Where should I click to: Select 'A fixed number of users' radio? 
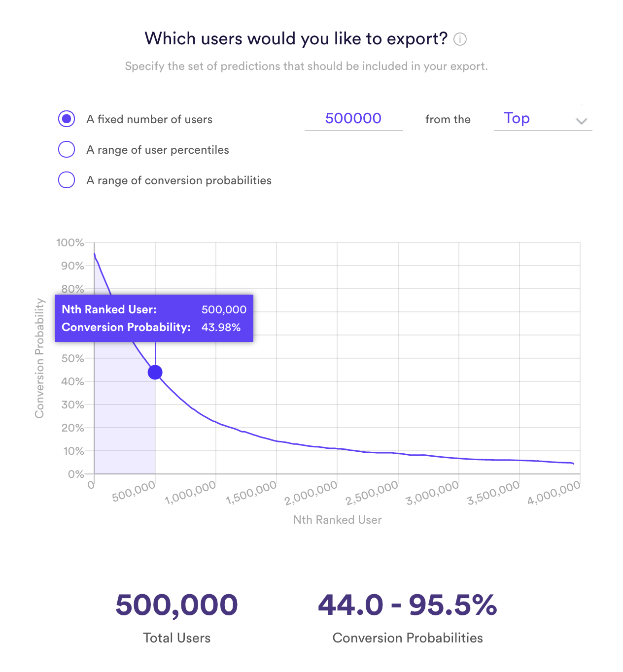pyautogui.click(x=67, y=119)
